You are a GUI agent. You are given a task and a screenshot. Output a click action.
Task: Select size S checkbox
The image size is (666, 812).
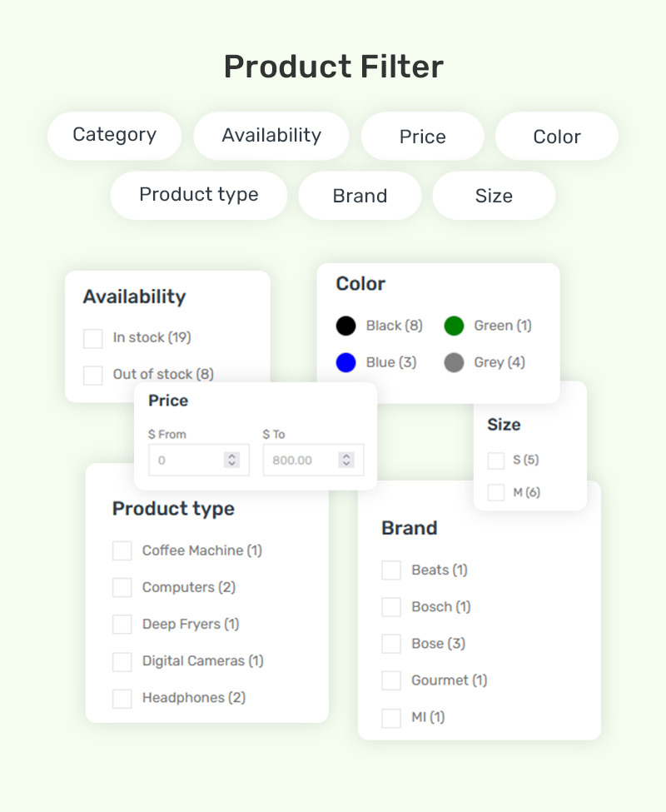(495, 461)
